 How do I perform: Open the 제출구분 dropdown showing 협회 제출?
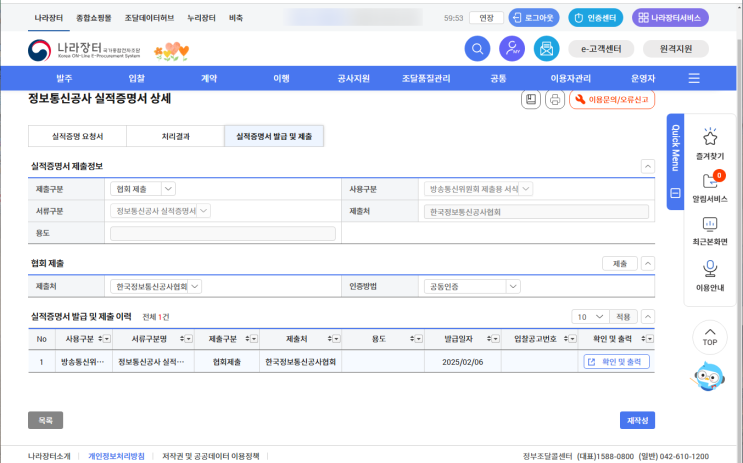pyautogui.click(x=143, y=188)
